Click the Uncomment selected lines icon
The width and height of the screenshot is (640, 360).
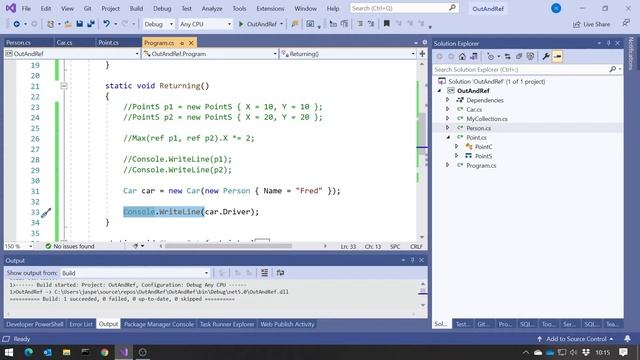point(371,24)
